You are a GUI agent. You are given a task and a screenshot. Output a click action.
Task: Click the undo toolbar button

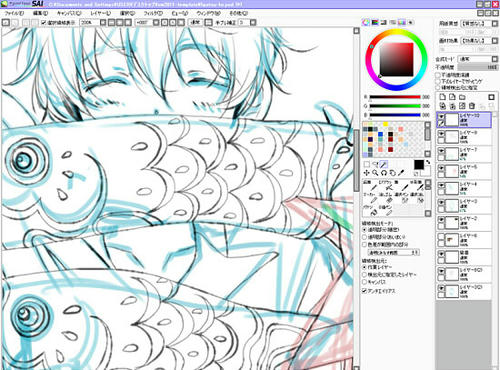tap(5, 23)
